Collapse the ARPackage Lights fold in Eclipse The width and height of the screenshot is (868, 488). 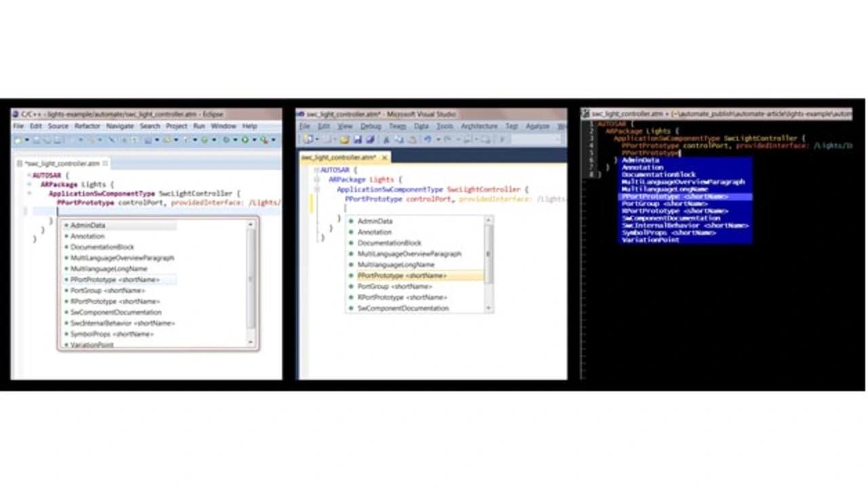(x=29, y=185)
